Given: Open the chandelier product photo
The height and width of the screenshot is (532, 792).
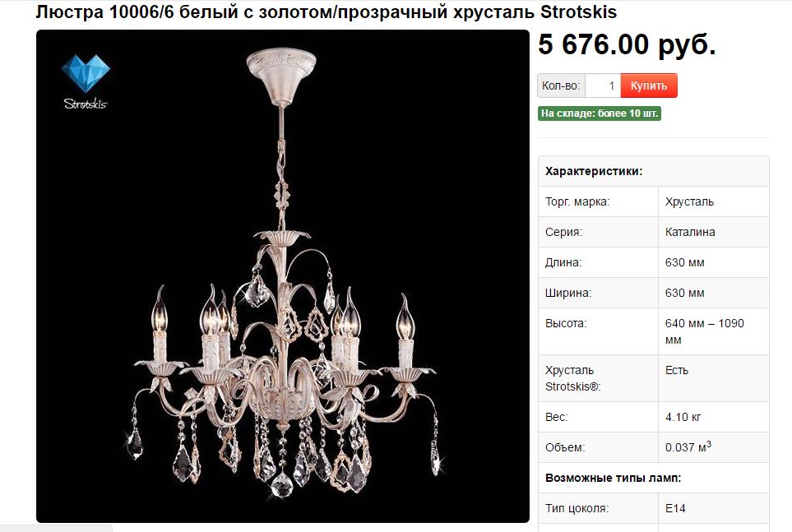Looking at the screenshot, I should click(283, 275).
